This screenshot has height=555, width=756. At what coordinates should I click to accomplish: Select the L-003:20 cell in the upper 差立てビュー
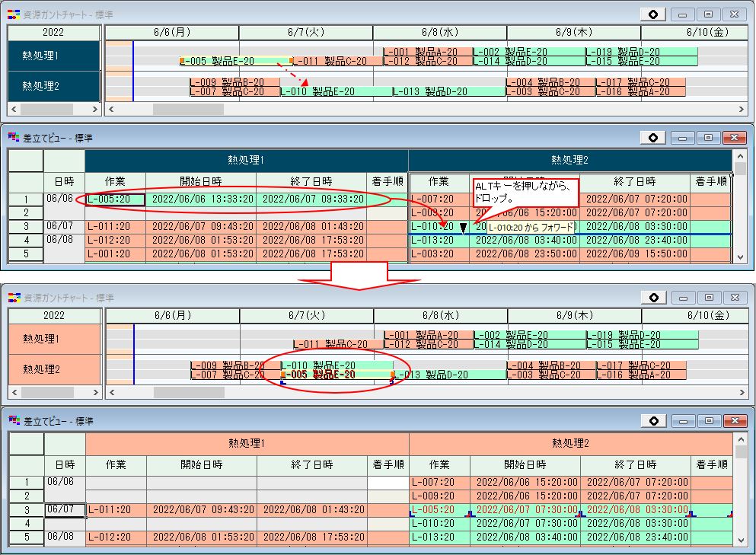pos(439,254)
